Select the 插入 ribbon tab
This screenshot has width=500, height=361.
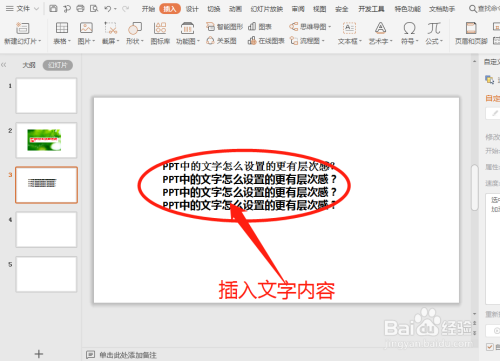pyautogui.click(x=170, y=9)
